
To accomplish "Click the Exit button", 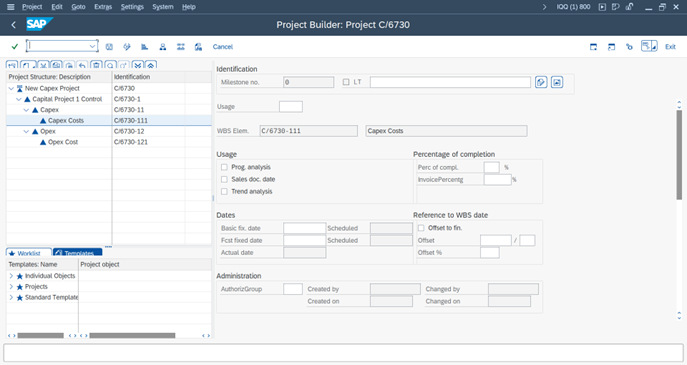I will (x=670, y=46).
